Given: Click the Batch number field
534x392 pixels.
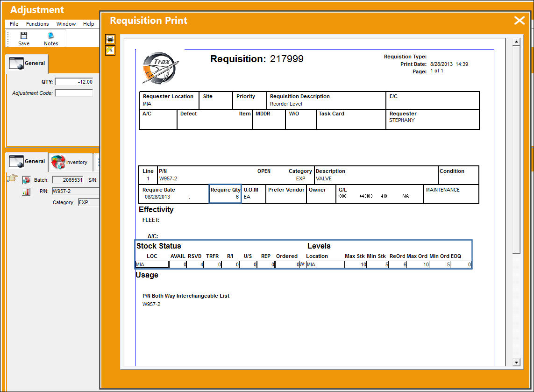Looking at the screenshot, I should pyautogui.click(x=68, y=180).
